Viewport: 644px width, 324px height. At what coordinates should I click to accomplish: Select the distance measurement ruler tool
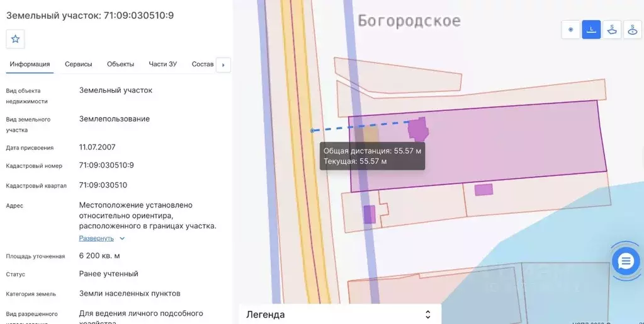591,30
